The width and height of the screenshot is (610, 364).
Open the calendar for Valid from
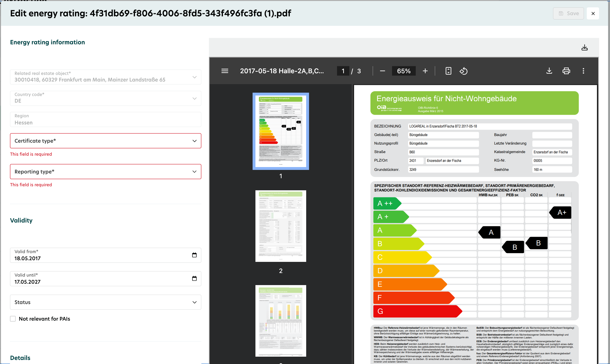coord(194,255)
